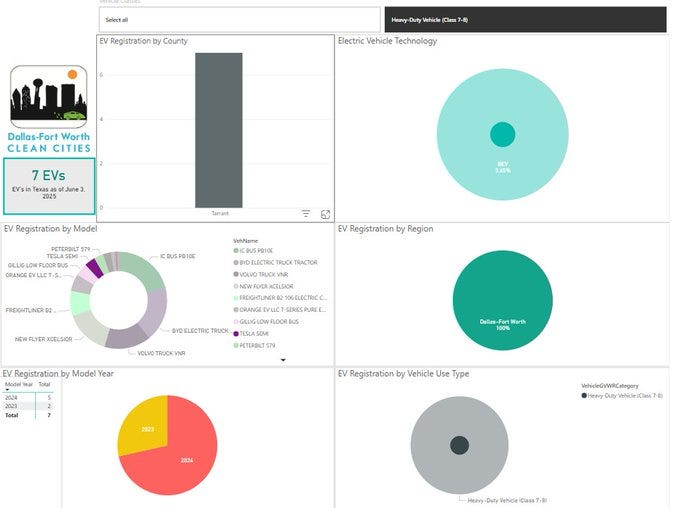Click the BEV technology pie label
The image size is (680, 508).
(503, 167)
